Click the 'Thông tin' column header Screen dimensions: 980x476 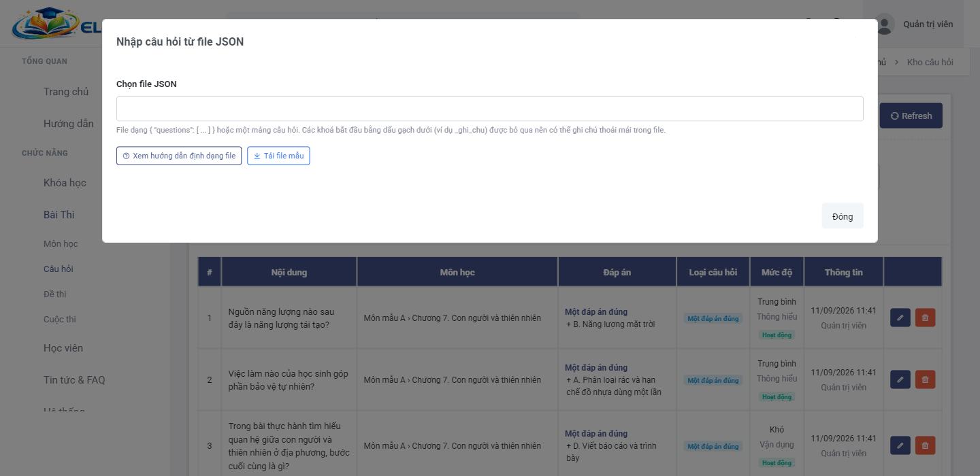click(x=844, y=272)
